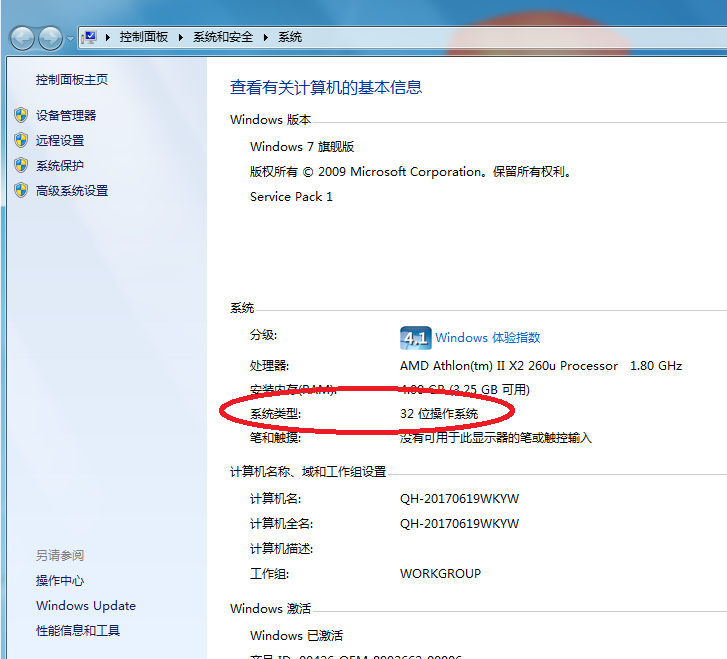Click the copyright 2009 Microsoft Corporation line
This screenshot has width=727, height=659.
411,172
